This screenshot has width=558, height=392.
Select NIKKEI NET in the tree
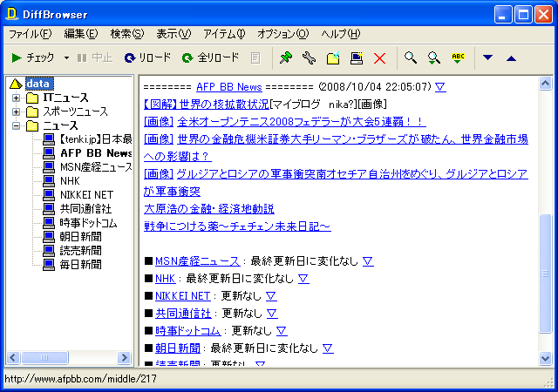click(86, 194)
